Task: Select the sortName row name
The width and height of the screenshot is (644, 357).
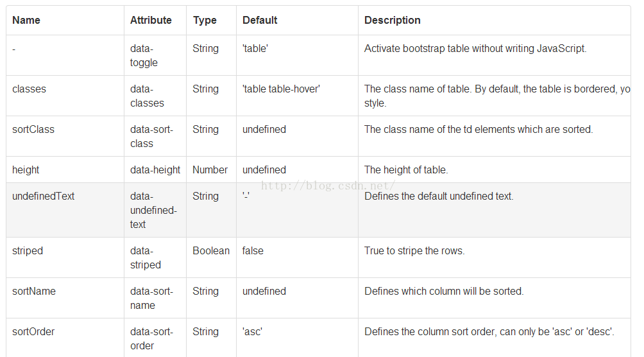Action: pyautogui.click(x=34, y=292)
